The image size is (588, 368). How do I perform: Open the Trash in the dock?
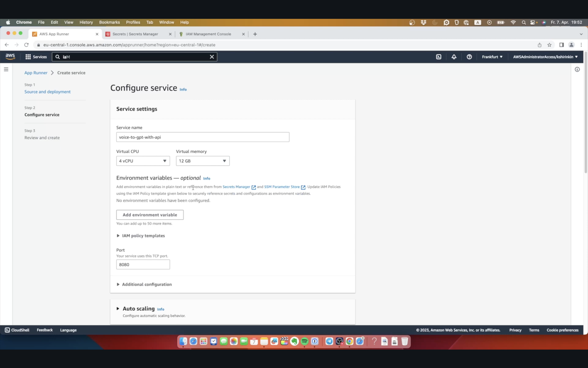404,341
